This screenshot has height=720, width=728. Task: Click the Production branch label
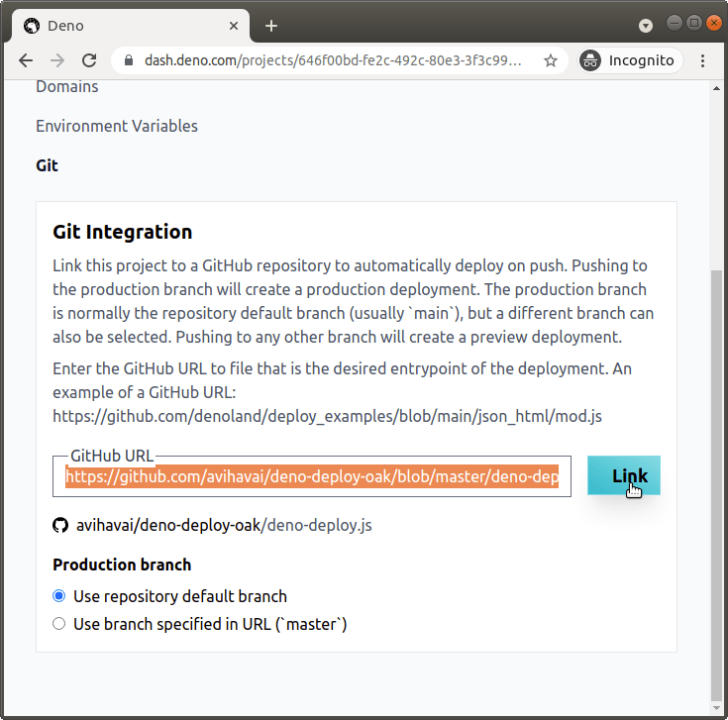[x=122, y=565]
